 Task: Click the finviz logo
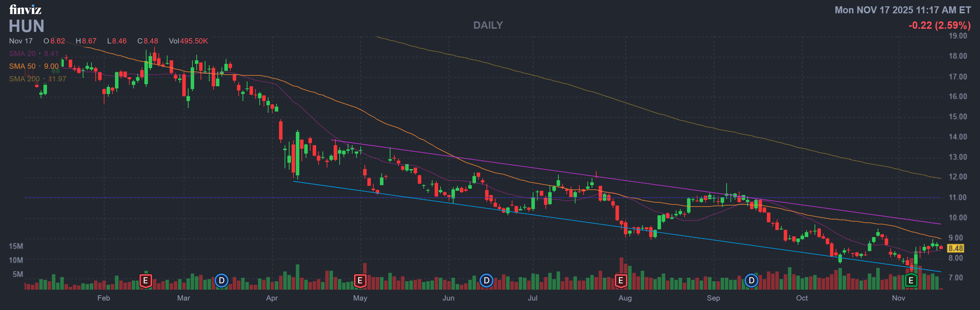(x=26, y=9)
